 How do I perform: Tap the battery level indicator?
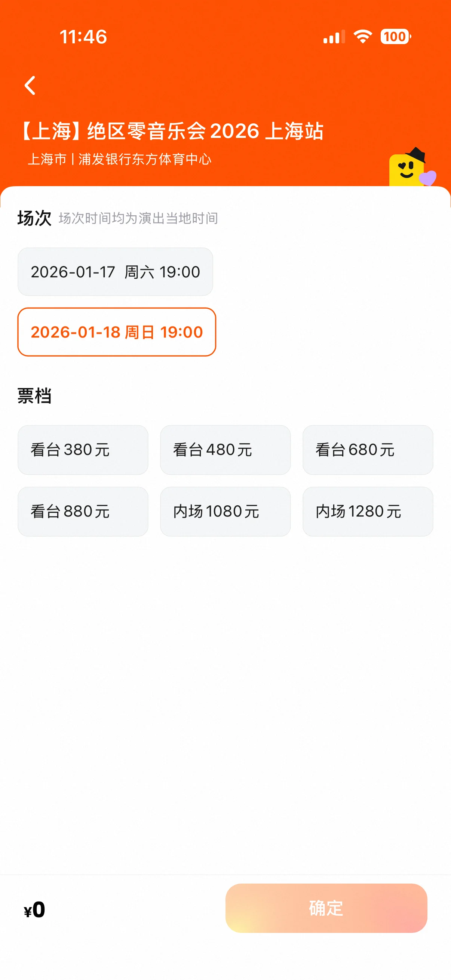click(395, 37)
